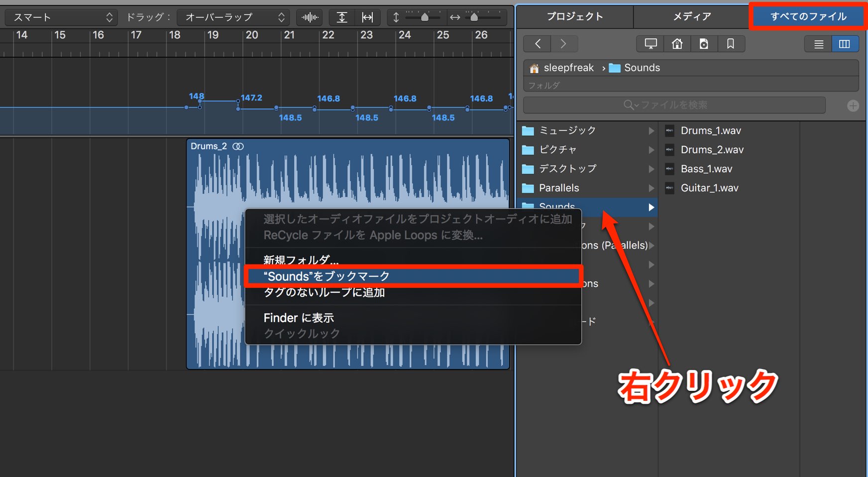Navigate back in file browser
Viewport: 868px width, 477px height.
click(x=538, y=44)
